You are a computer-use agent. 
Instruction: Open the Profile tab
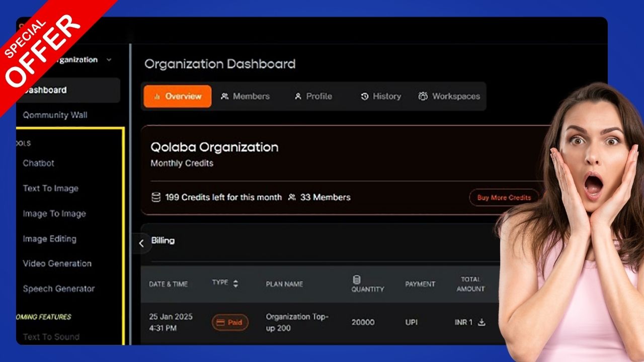tap(313, 96)
